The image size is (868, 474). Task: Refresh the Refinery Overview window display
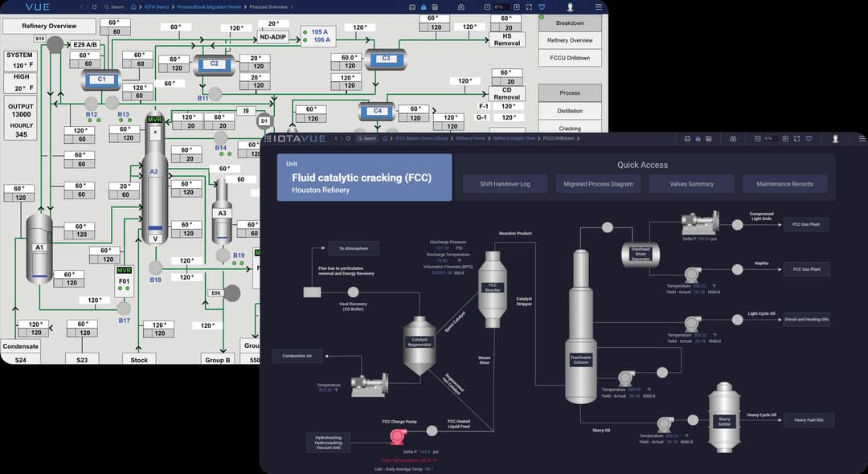point(93,7)
